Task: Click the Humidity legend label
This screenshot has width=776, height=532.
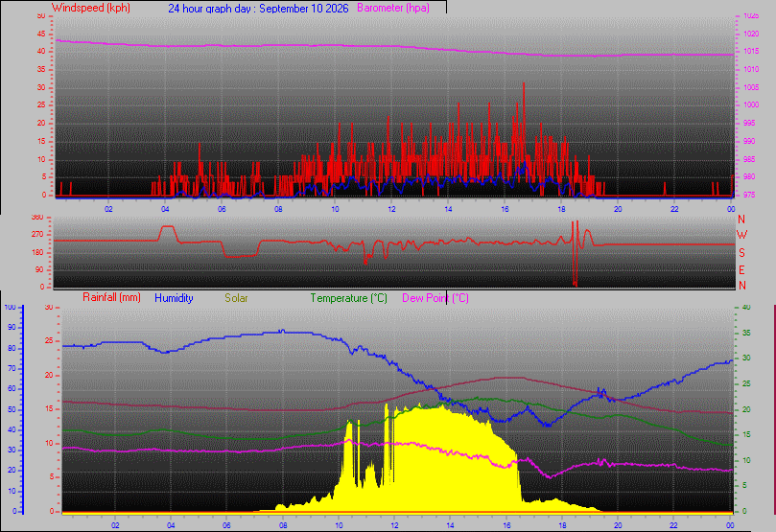Action: (x=174, y=298)
